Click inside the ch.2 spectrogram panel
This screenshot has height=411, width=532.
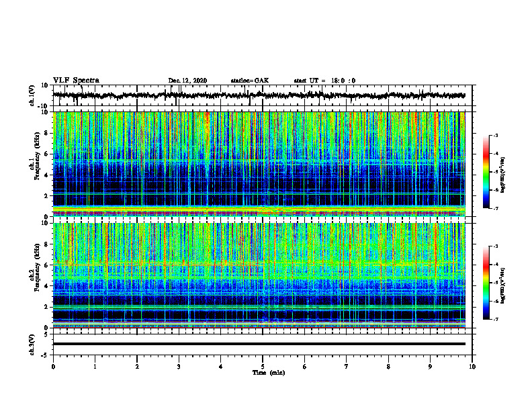click(x=259, y=275)
